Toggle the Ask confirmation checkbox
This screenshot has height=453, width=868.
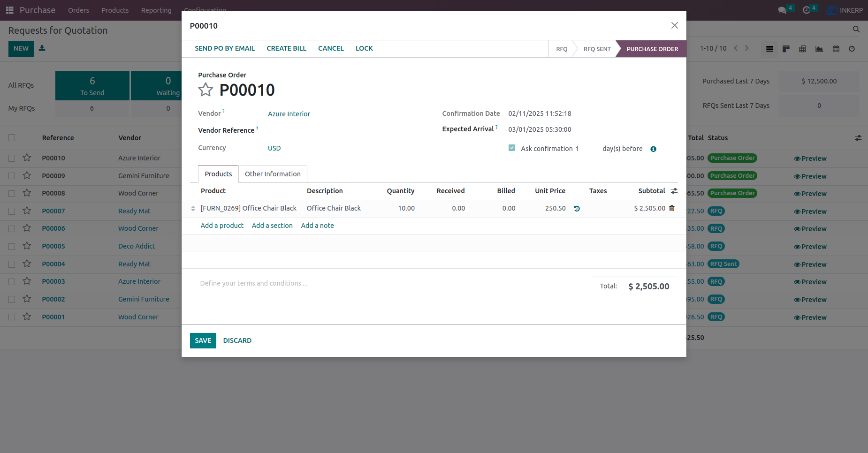coord(512,148)
